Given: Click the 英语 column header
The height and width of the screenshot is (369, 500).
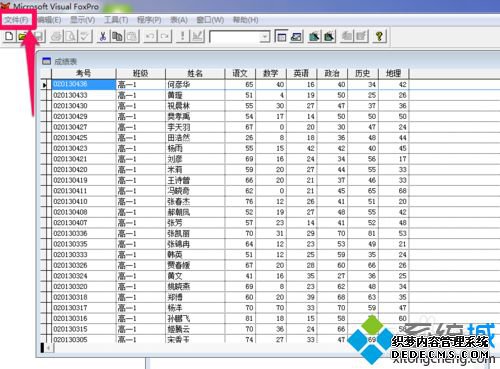Looking at the screenshot, I should click(301, 73).
